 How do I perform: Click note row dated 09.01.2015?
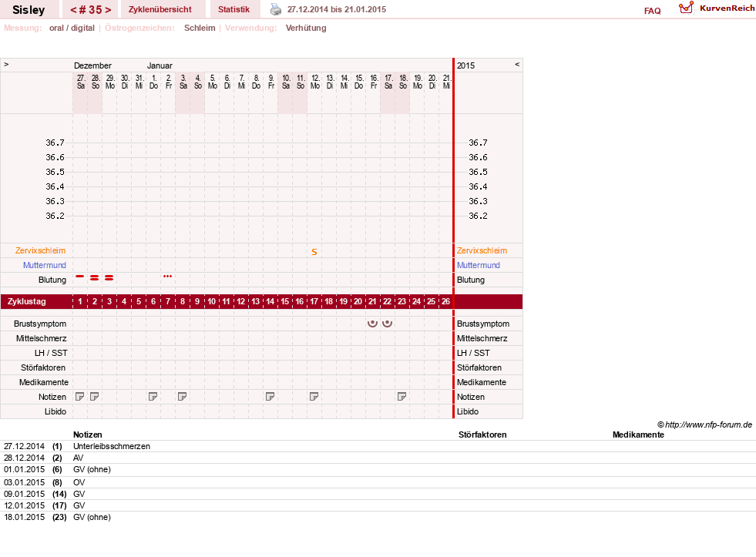point(378,494)
